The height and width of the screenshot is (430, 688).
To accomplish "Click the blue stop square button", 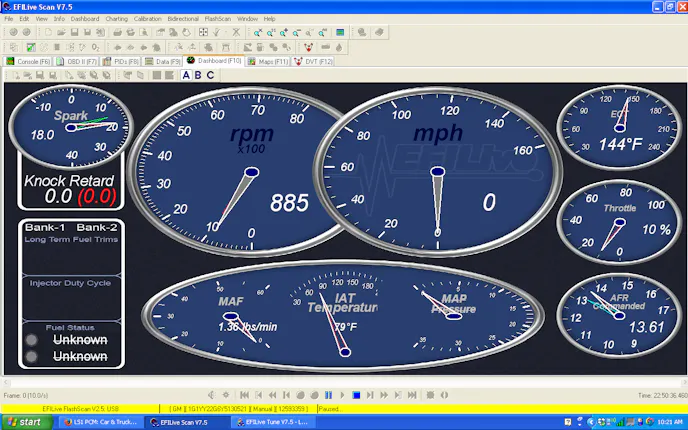I will coord(356,395).
